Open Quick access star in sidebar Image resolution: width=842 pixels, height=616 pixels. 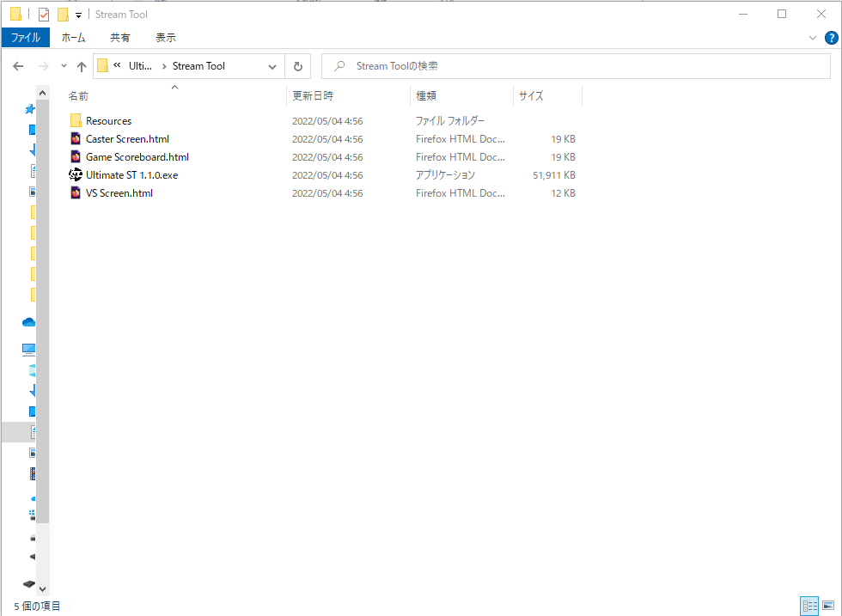[x=30, y=109]
